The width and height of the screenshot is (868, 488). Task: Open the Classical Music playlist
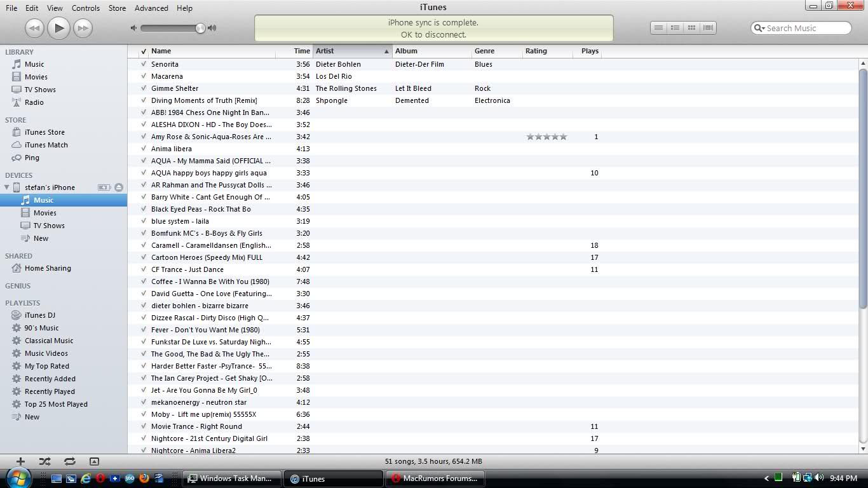tap(49, 341)
